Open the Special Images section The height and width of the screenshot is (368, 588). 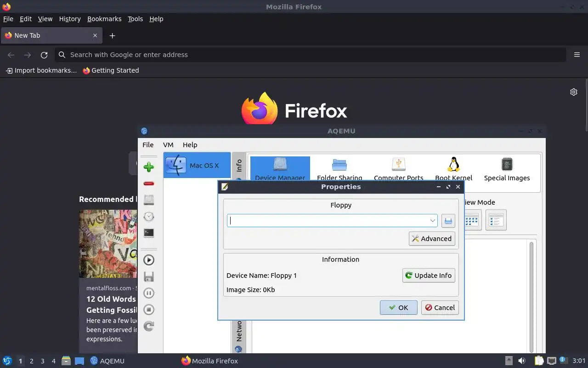click(x=507, y=169)
